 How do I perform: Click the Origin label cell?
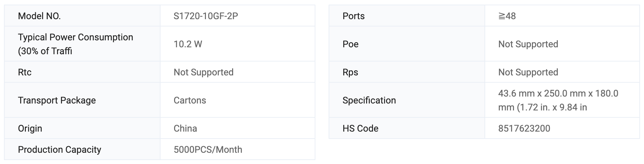(x=82, y=128)
